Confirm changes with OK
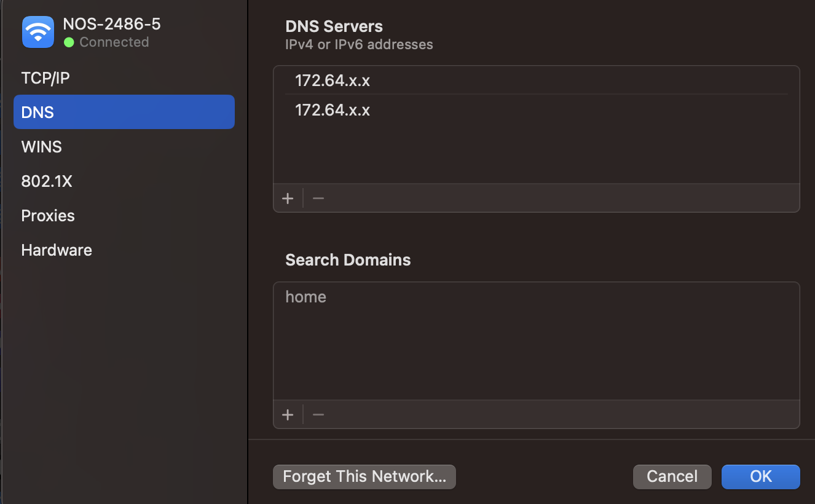The image size is (815, 504). click(760, 476)
